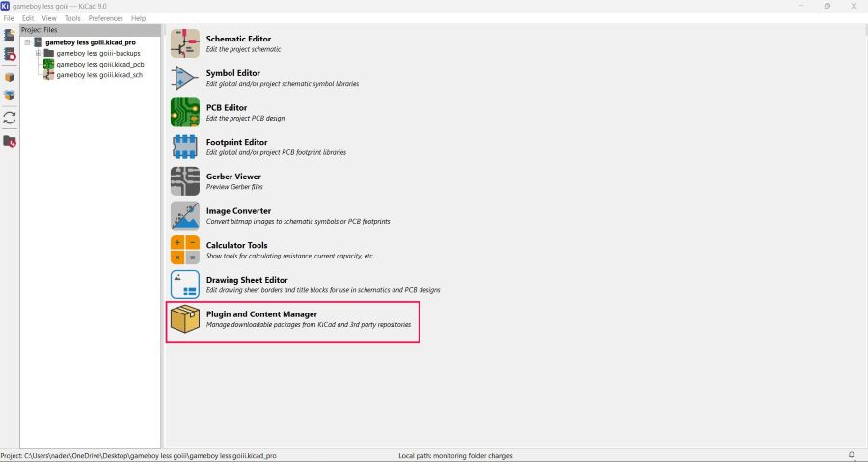
Task: Open the Tools menu
Action: (x=72, y=18)
